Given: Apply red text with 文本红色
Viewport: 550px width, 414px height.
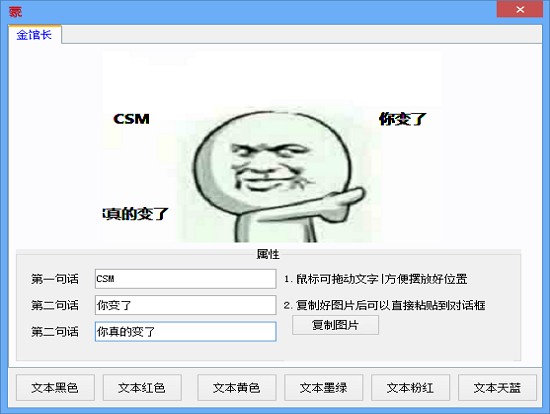Looking at the screenshot, I should (x=142, y=387).
